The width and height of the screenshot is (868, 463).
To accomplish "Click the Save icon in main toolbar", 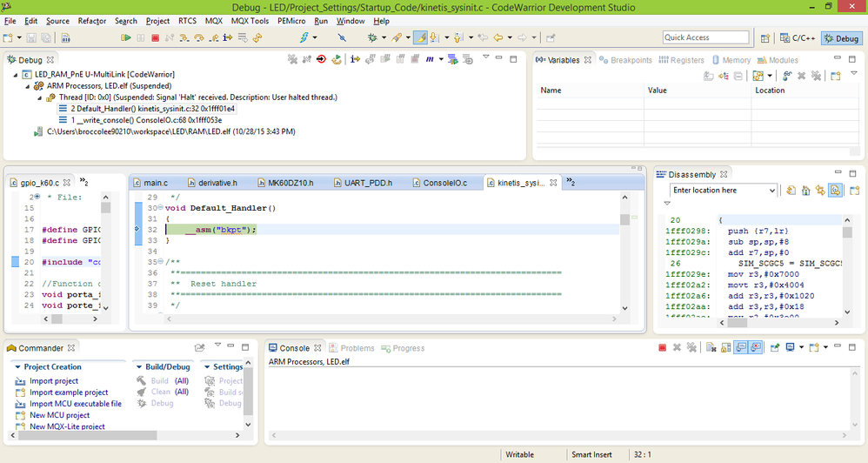I will pos(31,37).
